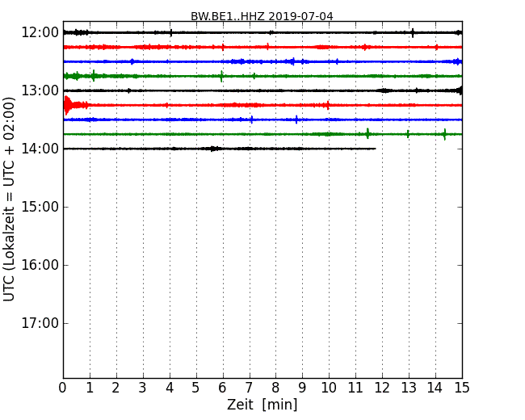Click the x-axis tick label 15
Image resolution: width=525 pixels, height=420 pixels.
(x=462, y=388)
